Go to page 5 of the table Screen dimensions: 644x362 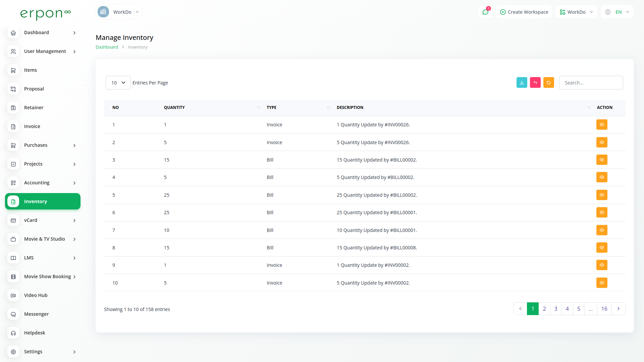(x=579, y=309)
